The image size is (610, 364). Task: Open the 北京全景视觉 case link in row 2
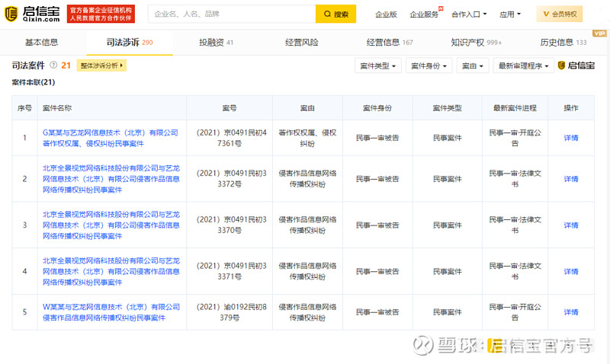pos(111,179)
